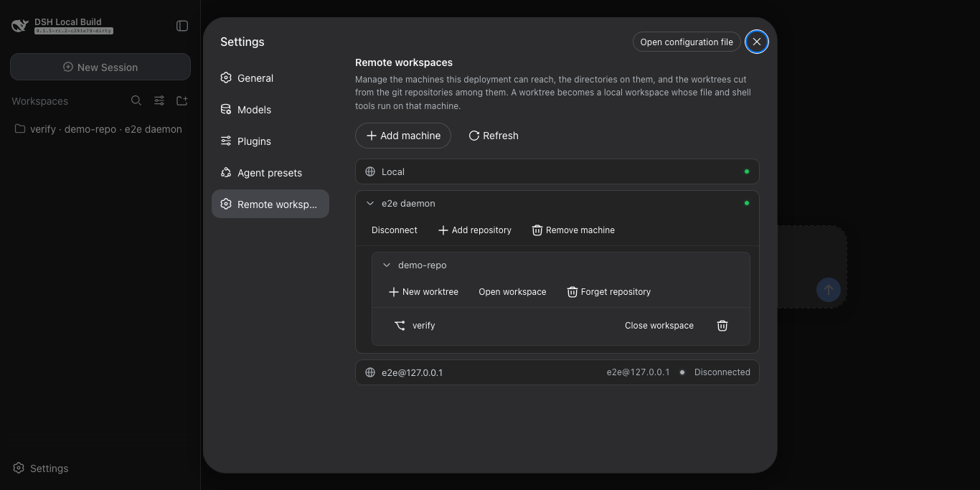The width and height of the screenshot is (980, 490).
Task: Click Open workspace for demo-repo
Action: coord(512,292)
